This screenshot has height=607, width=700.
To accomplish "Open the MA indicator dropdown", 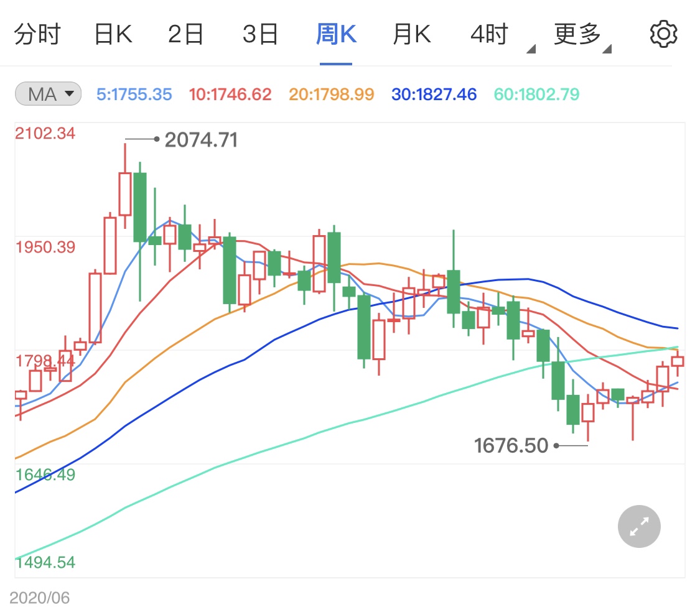I will (x=48, y=94).
